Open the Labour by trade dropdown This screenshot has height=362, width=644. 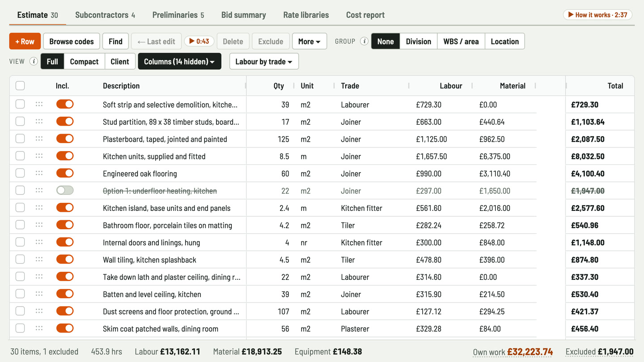pyautogui.click(x=264, y=61)
